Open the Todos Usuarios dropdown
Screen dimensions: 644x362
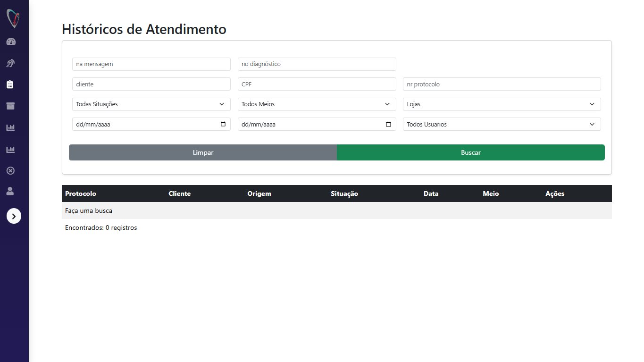point(502,124)
